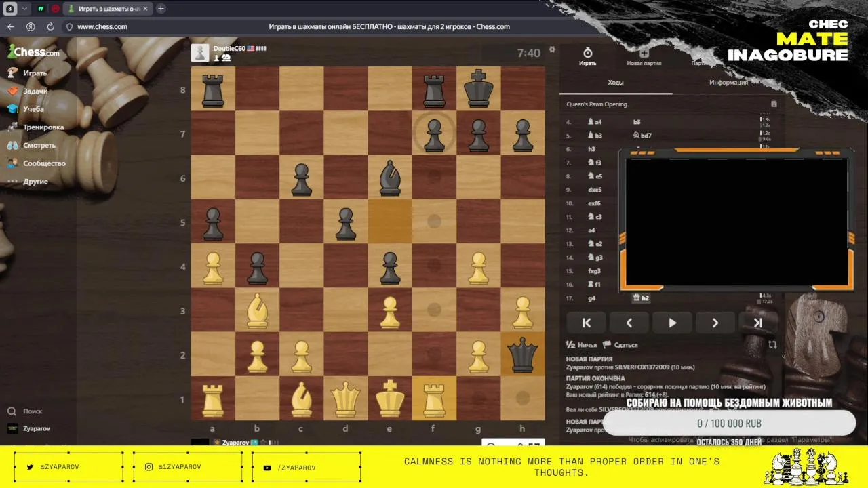
Task: Select the Играть timer tab
Action: coord(588,56)
